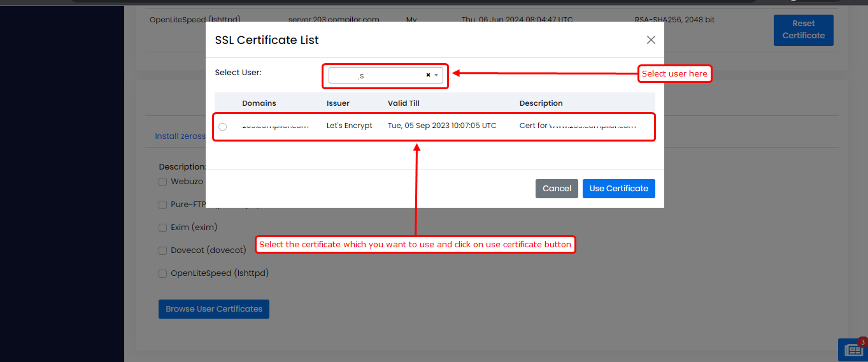
Task: Check the Exim (exim) checkbox
Action: pos(162,228)
